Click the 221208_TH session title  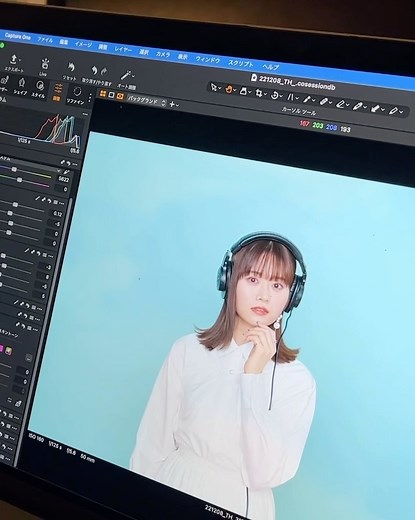click(297, 82)
